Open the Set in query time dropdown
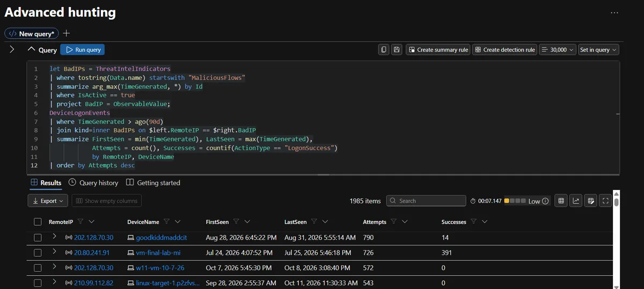 click(x=598, y=49)
